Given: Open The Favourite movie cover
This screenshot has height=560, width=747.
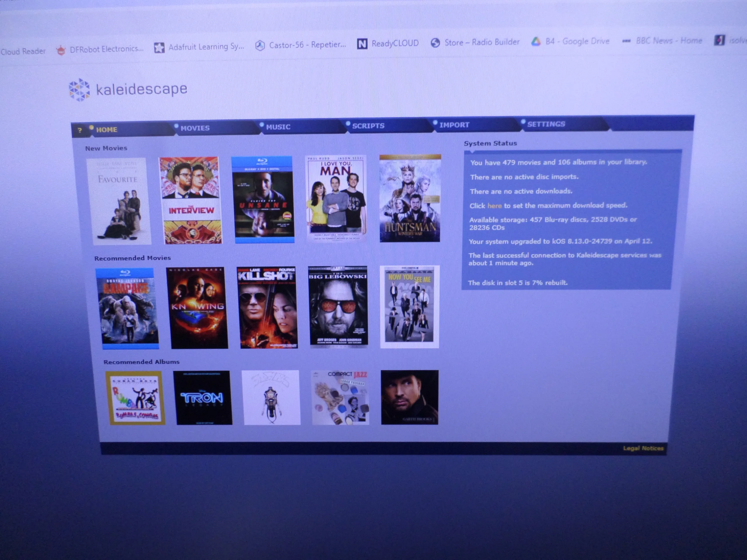Looking at the screenshot, I should pyautogui.click(x=119, y=201).
